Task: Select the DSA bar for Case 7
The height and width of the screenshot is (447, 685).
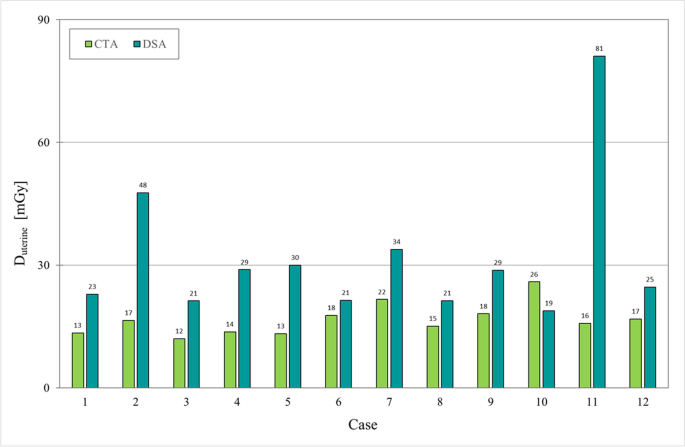Action: pyautogui.click(x=397, y=319)
